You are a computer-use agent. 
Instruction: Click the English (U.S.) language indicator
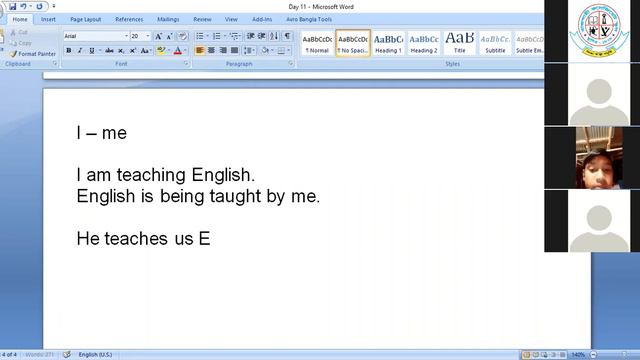(95, 355)
